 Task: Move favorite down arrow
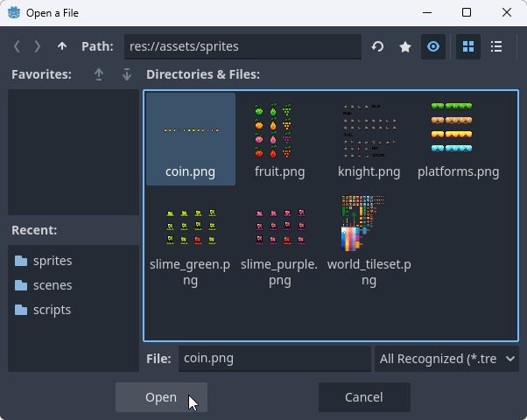[x=126, y=74]
